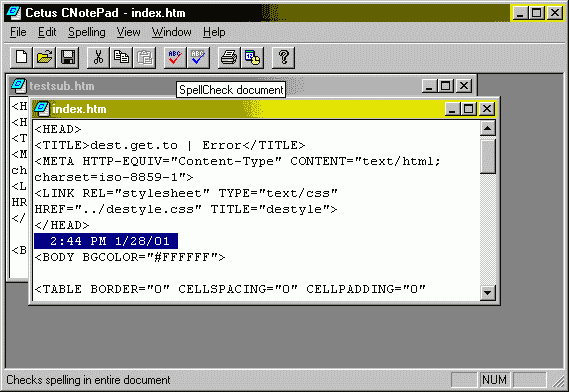Minimize the testsub.htm window

click(x=429, y=86)
